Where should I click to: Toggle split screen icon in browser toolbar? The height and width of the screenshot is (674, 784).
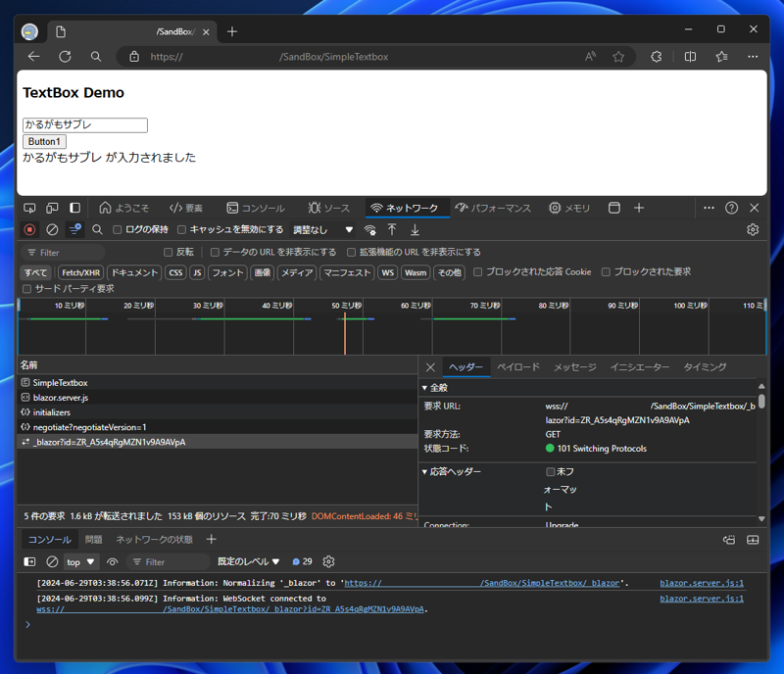(x=690, y=57)
